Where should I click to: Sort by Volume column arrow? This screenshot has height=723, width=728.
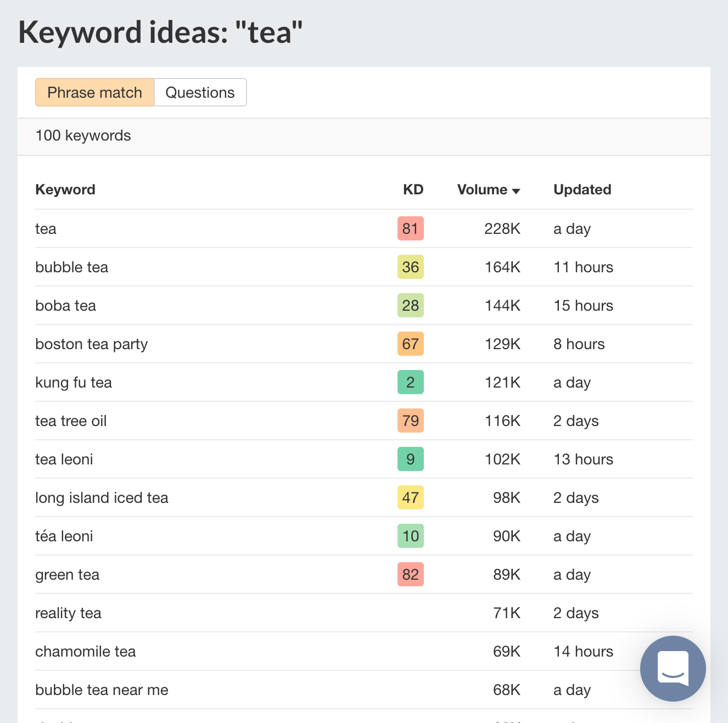[x=516, y=190]
